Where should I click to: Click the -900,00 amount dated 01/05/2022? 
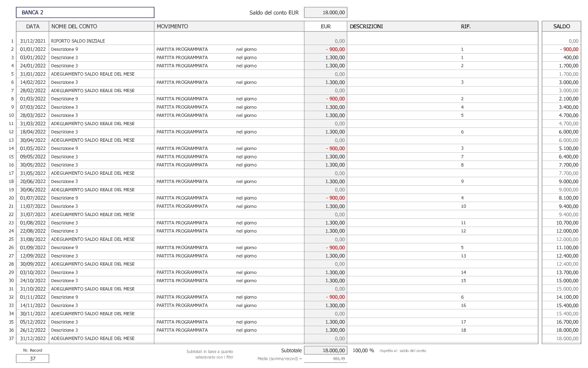(x=335, y=148)
